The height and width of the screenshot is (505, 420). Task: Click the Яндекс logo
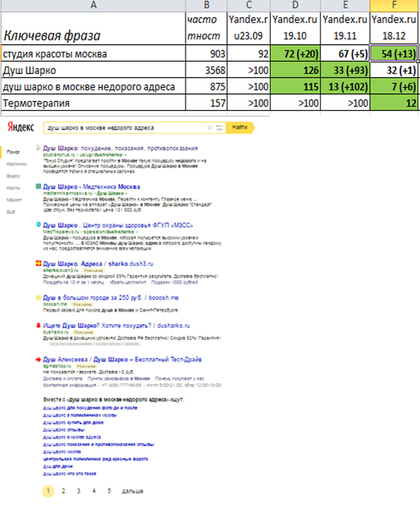[x=20, y=127]
